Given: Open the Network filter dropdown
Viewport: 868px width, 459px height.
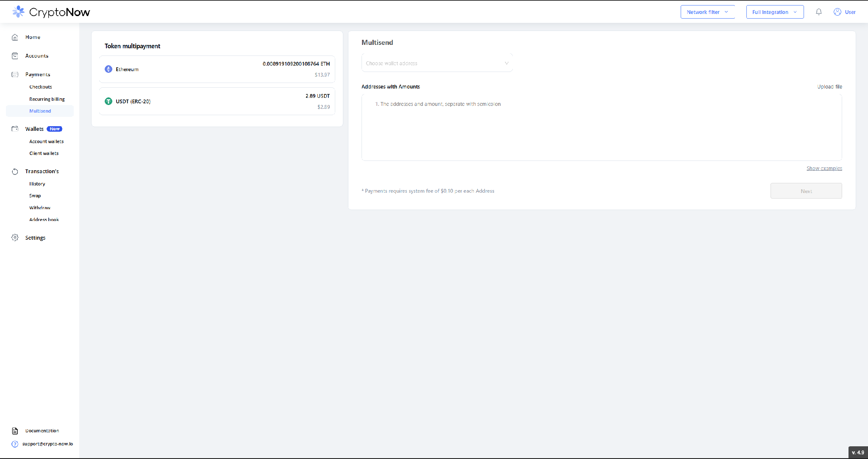Looking at the screenshot, I should tap(707, 12).
